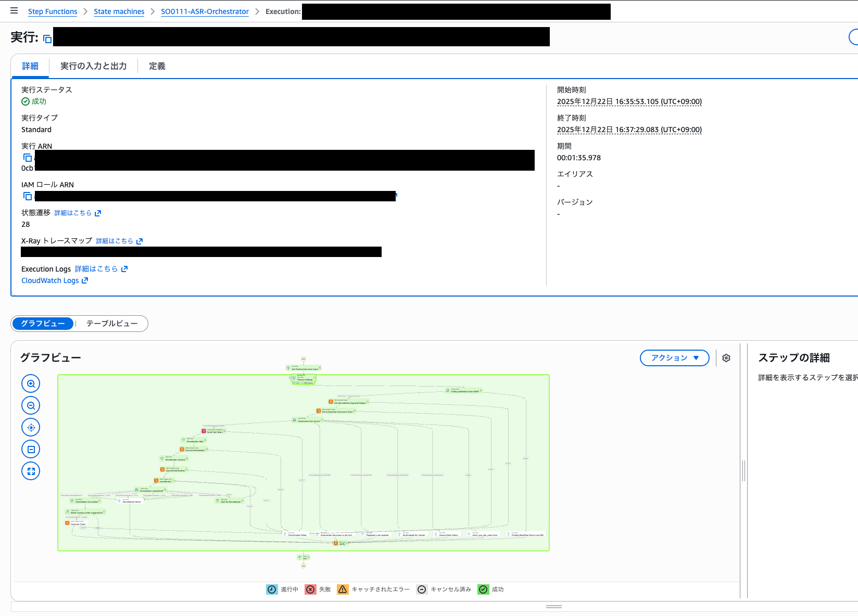Select the Generate Ticket step
This screenshot has width=858, height=616.
pos(77,523)
